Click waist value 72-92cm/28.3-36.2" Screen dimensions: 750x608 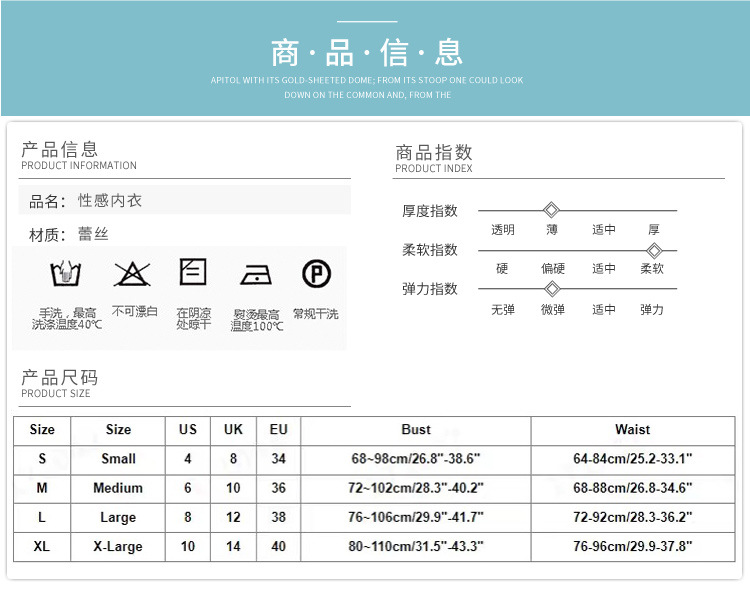[632, 517]
